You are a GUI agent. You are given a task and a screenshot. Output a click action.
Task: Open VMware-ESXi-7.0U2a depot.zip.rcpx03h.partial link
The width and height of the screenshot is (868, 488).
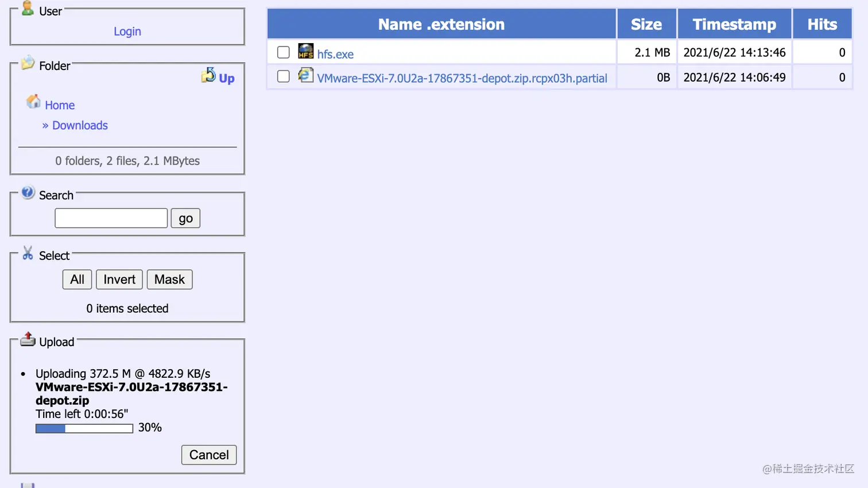pyautogui.click(x=462, y=79)
